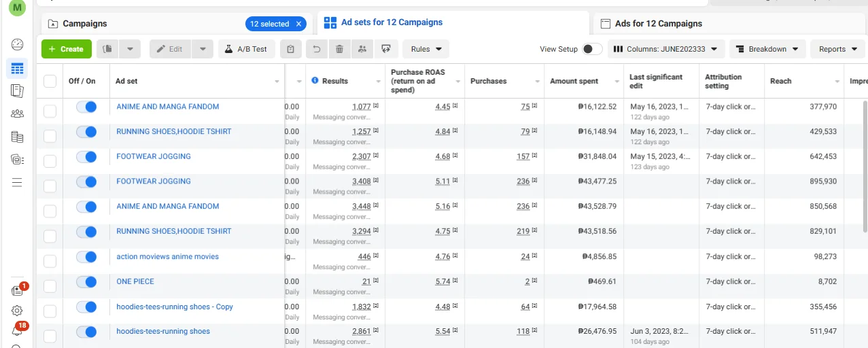Click the Ad sets grid icon

coord(330,23)
